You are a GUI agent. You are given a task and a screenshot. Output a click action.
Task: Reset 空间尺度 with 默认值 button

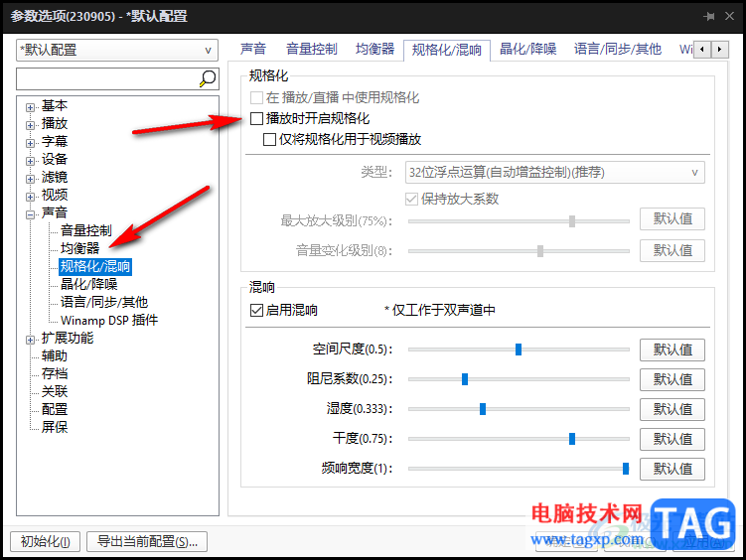coord(672,350)
